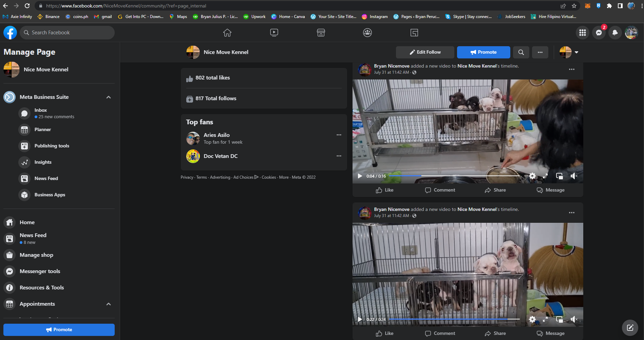Comment on the first video post
Image resolution: width=644 pixels, height=340 pixels.
point(440,190)
